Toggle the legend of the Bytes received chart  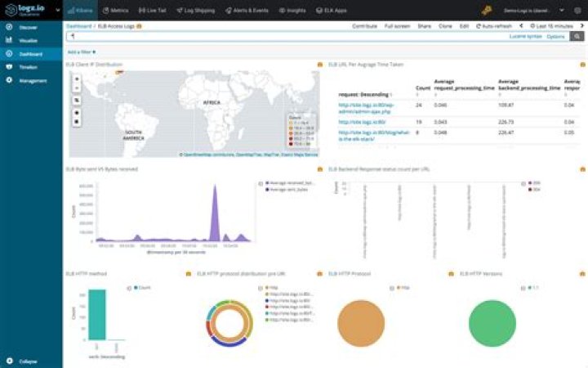click(260, 184)
